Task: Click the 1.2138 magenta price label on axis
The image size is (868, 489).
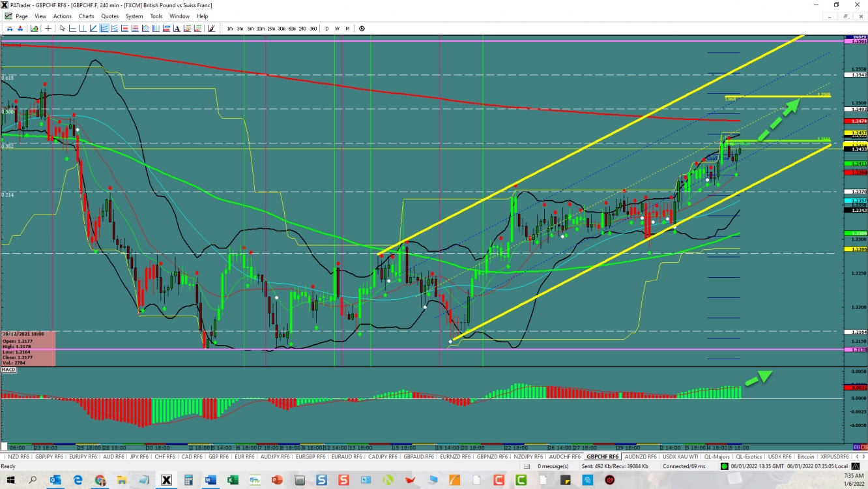Action: [855, 349]
